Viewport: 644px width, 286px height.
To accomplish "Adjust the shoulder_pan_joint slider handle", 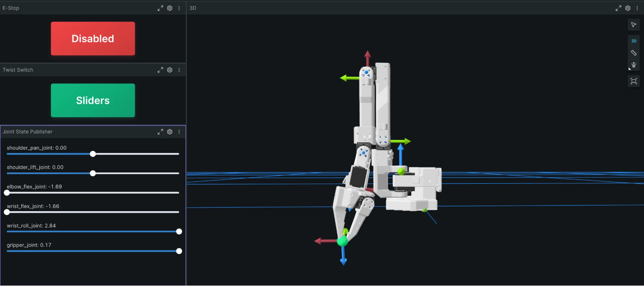I will point(93,154).
